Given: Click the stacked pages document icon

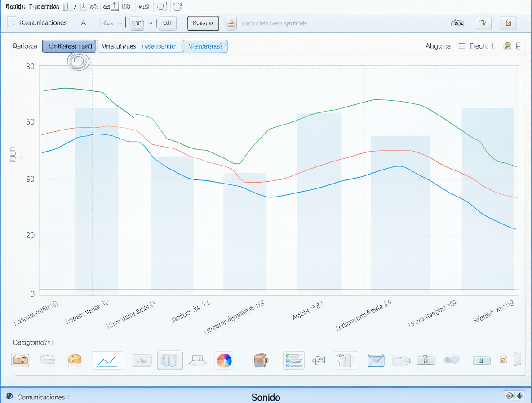Looking at the screenshot, I should (346, 361).
